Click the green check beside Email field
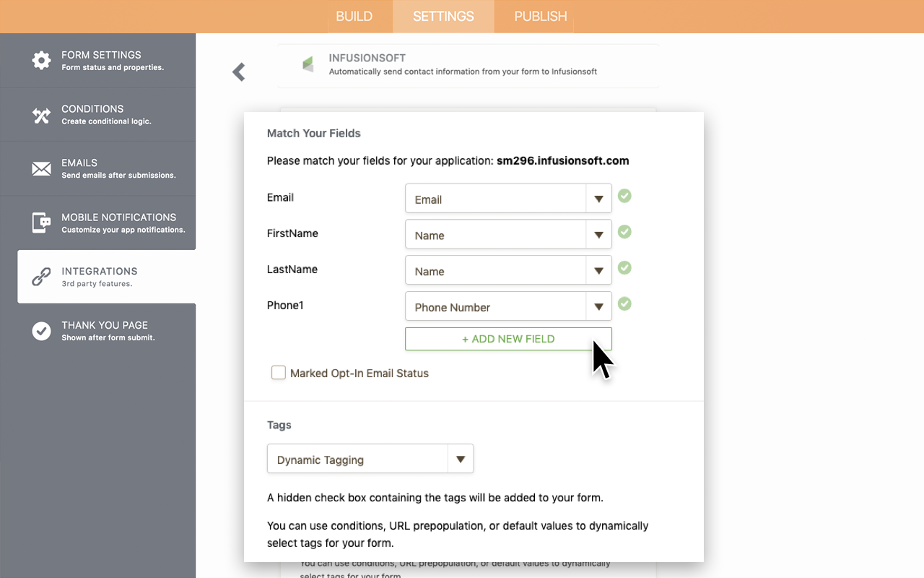This screenshot has width=924, height=578. click(625, 196)
